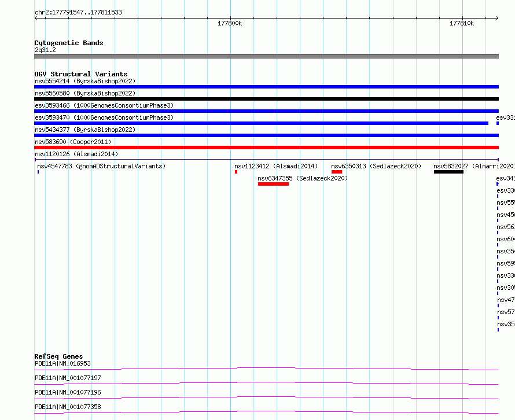Click the truncated nsv47 label at right edge

click(506, 300)
